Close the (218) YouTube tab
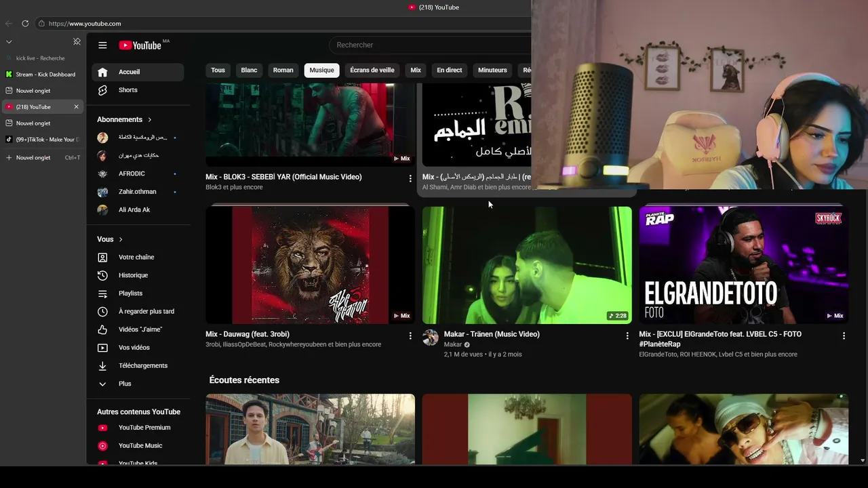This screenshot has height=488, width=868. (x=76, y=107)
